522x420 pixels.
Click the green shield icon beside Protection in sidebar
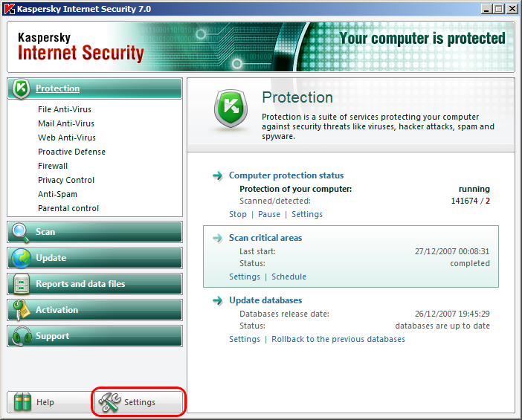[21, 88]
